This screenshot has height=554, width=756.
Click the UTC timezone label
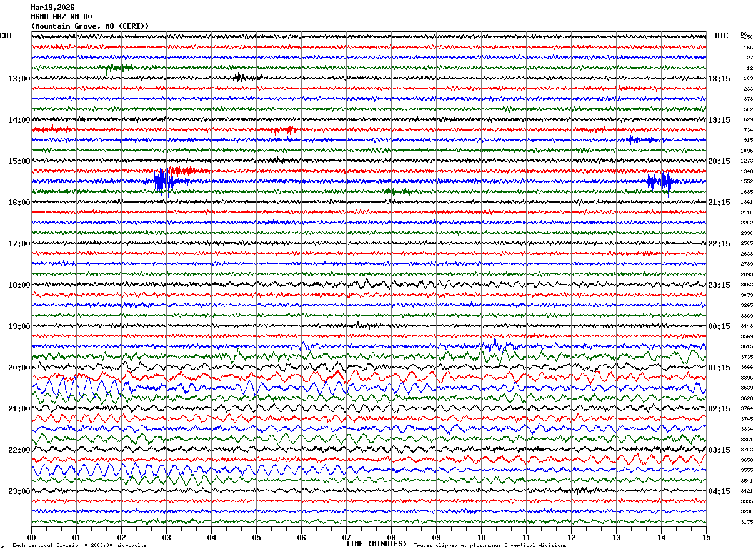(722, 36)
